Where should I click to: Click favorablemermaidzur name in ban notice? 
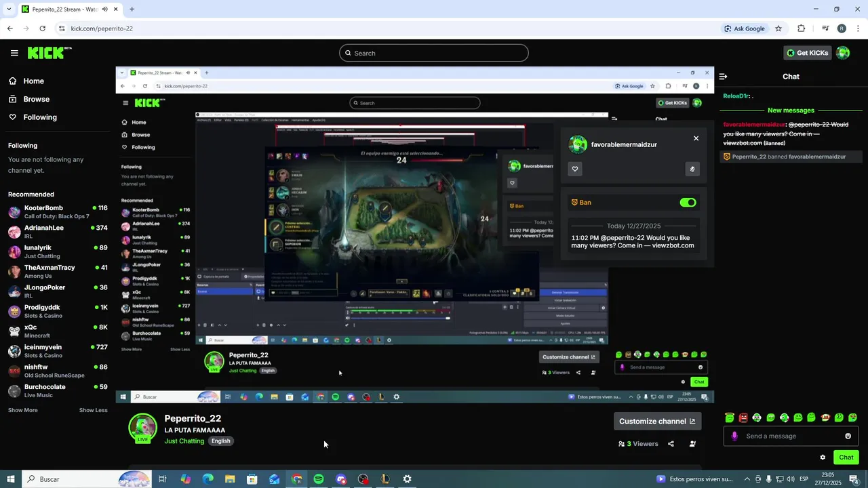[817, 157]
